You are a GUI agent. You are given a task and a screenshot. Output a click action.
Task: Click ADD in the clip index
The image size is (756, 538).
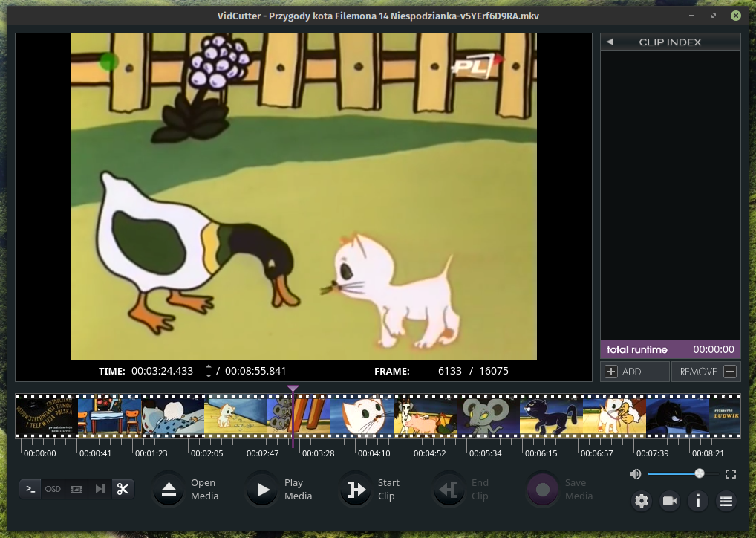coord(635,372)
